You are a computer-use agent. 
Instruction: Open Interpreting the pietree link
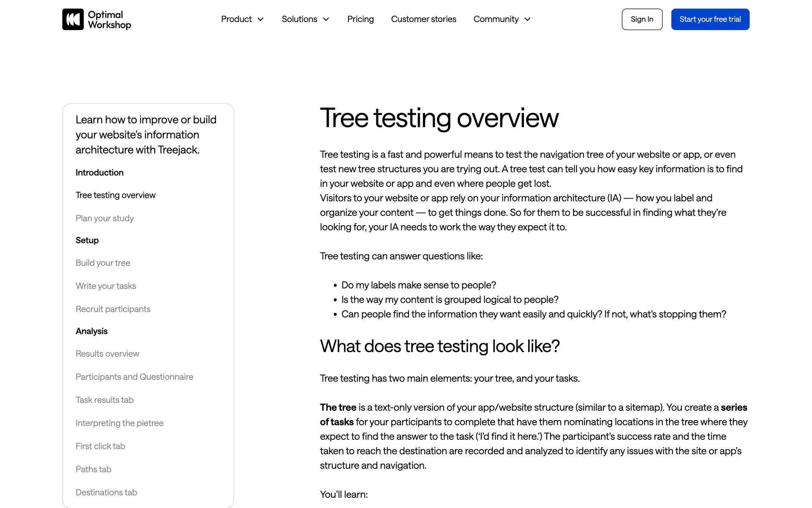[119, 423]
